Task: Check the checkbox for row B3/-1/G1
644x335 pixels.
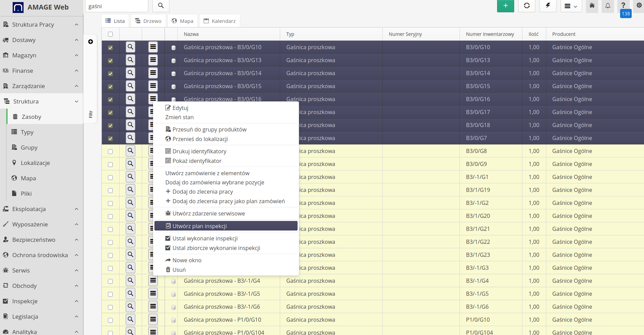Action: point(110,178)
